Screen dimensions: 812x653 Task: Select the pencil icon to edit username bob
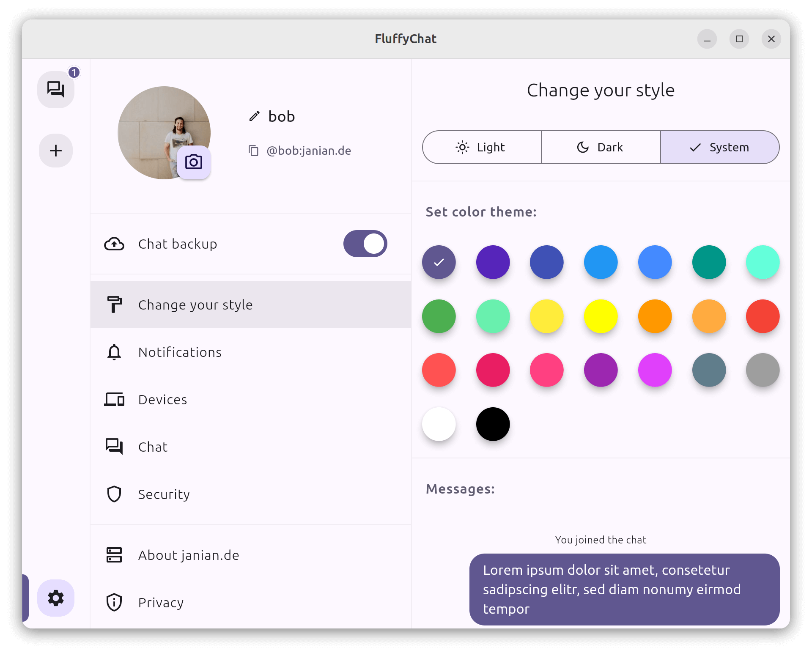[254, 116]
